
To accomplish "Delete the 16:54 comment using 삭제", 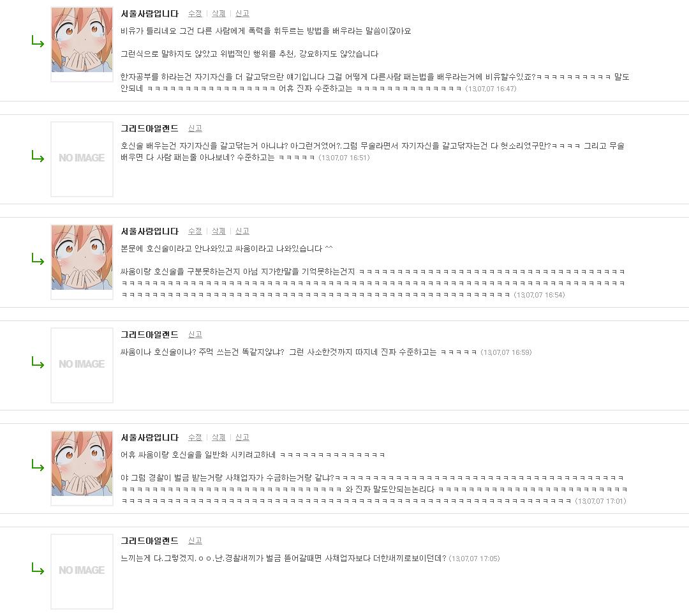I will 218,231.
